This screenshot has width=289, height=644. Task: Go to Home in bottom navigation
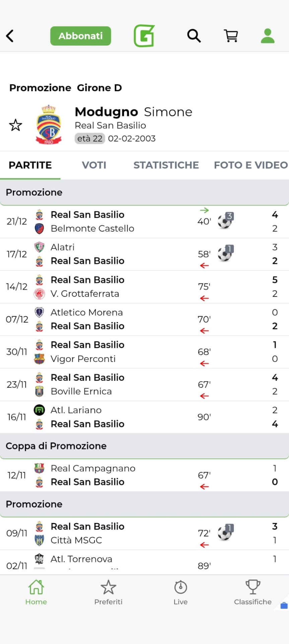pyautogui.click(x=36, y=593)
